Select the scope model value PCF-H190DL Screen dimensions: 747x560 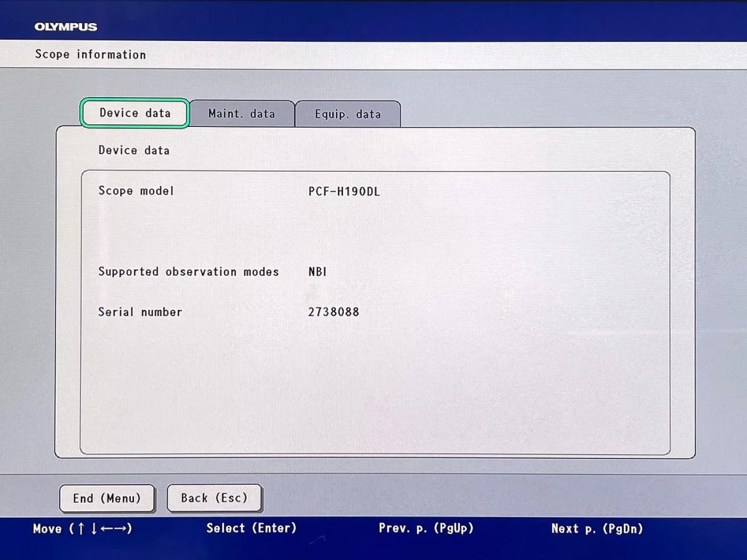click(344, 191)
